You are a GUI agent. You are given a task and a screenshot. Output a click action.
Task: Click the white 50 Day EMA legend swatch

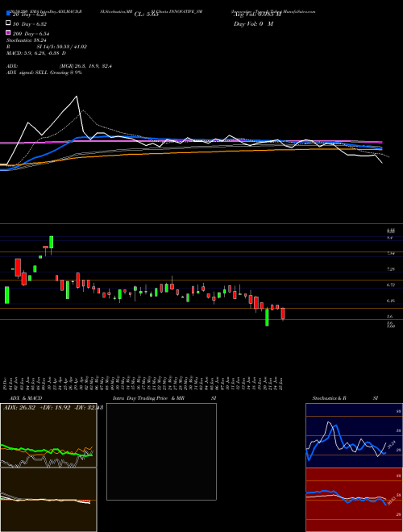coord(9,23)
